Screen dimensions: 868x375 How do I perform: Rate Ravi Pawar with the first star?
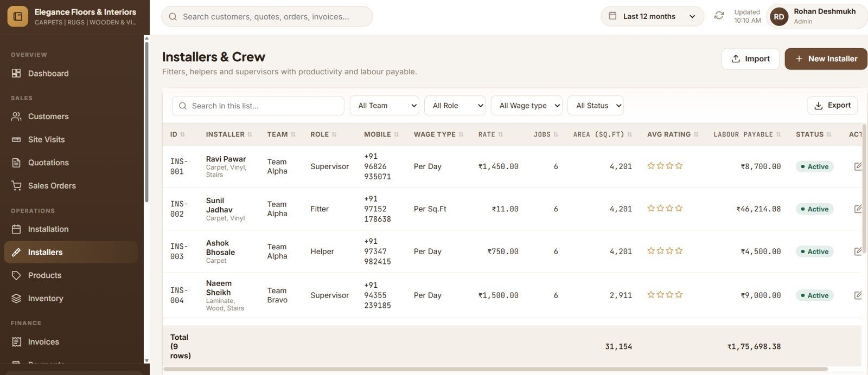pos(651,166)
